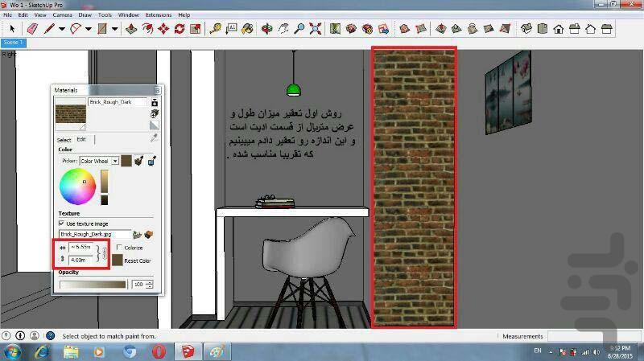
Task: Select the red Rotate tool
Action: [180, 29]
